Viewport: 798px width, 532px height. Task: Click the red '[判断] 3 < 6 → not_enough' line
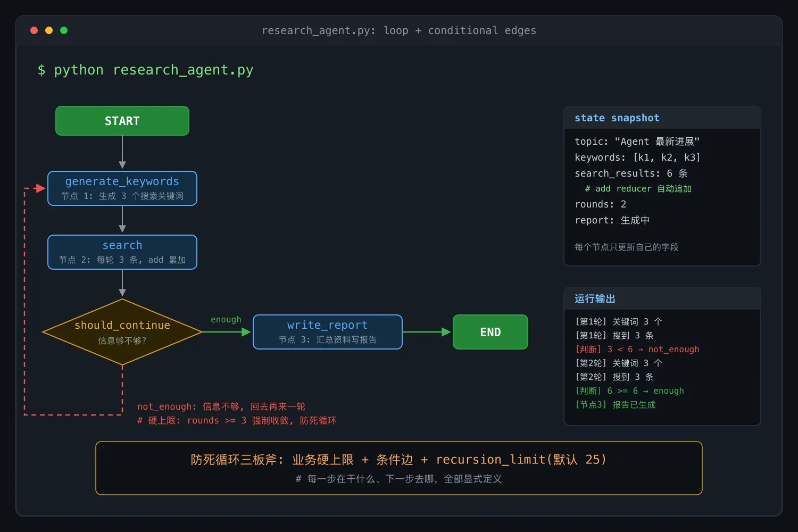637,349
